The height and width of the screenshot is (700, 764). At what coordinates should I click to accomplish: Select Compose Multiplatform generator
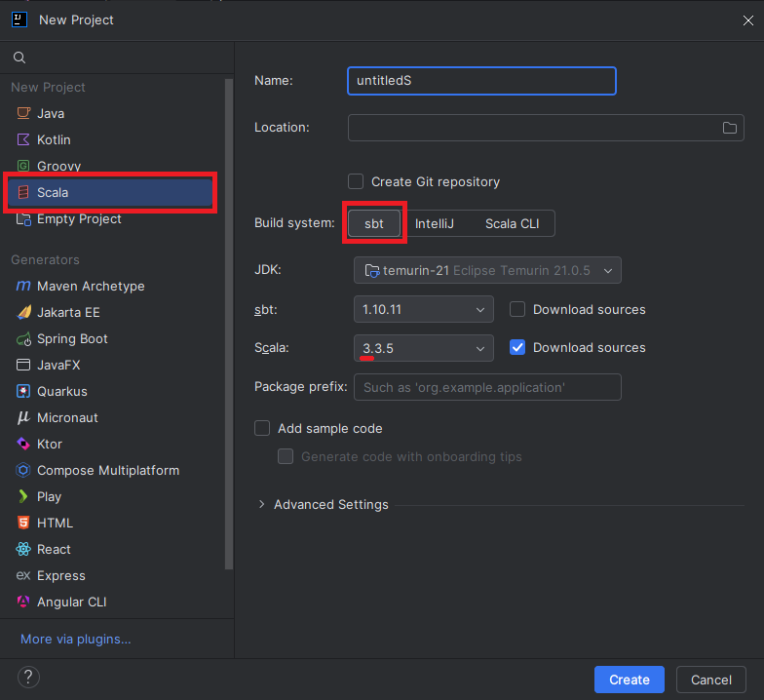click(x=109, y=470)
